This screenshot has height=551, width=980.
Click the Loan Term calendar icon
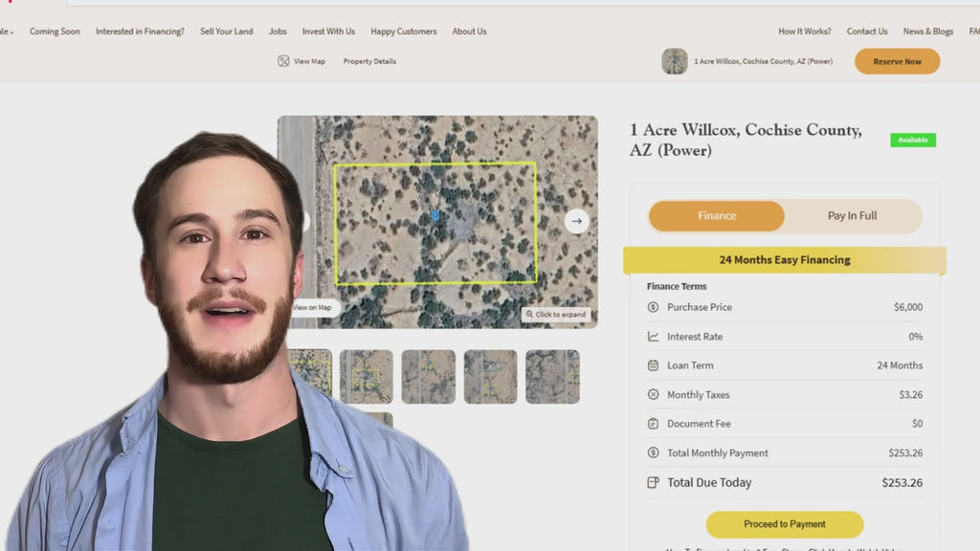pyautogui.click(x=653, y=365)
